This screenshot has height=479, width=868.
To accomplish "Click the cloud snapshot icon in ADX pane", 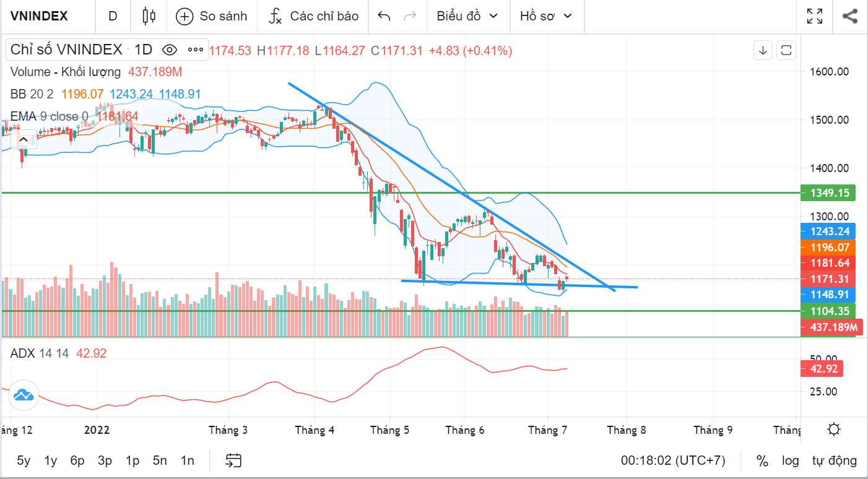I will pyautogui.click(x=23, y=395).
